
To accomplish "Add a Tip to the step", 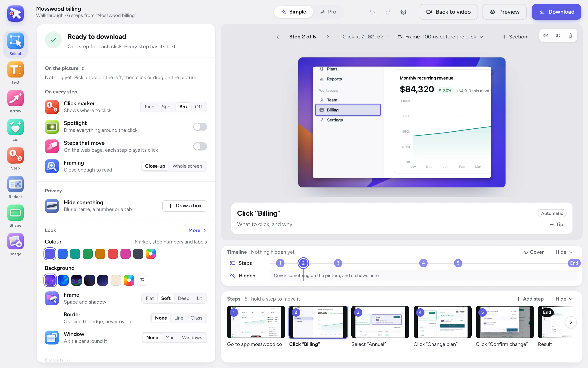I will coord(556,224).
